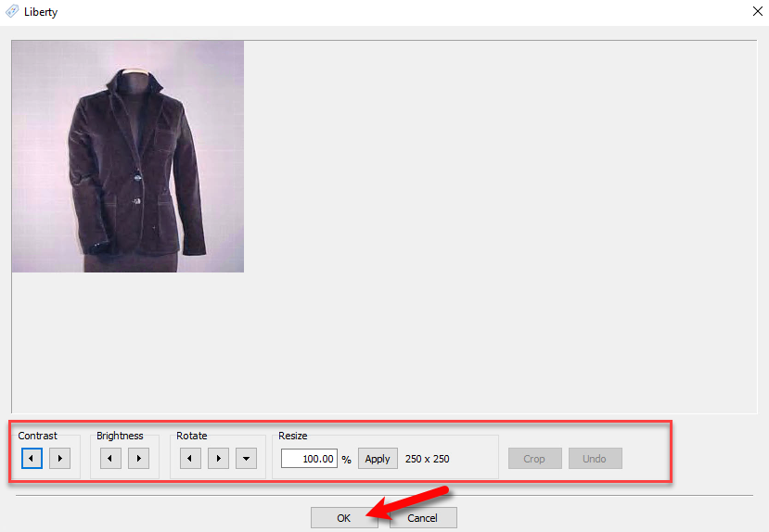Image resolution: width=769 pixels, height=532 pixels.
Task: Click the Resize label
Action: 293,436
